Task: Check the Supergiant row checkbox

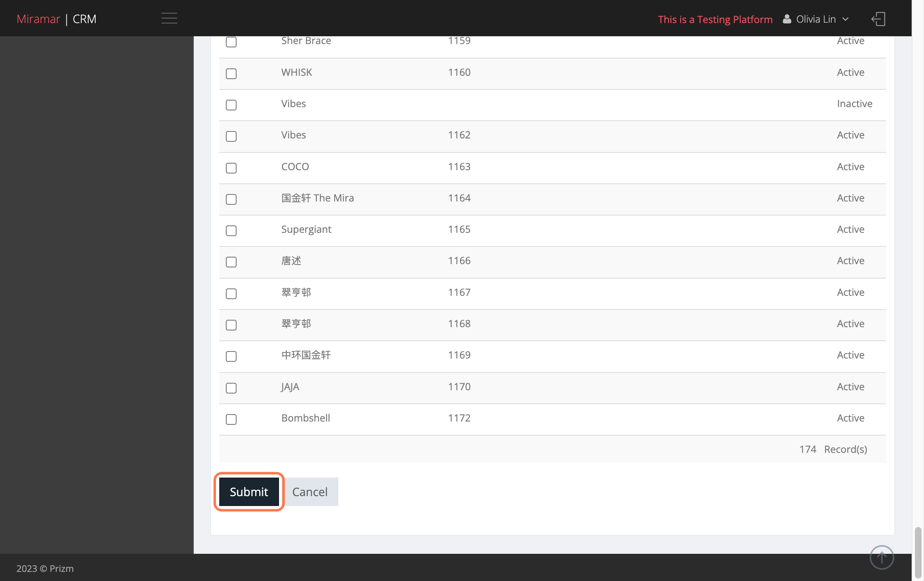Action: point(231,231)
